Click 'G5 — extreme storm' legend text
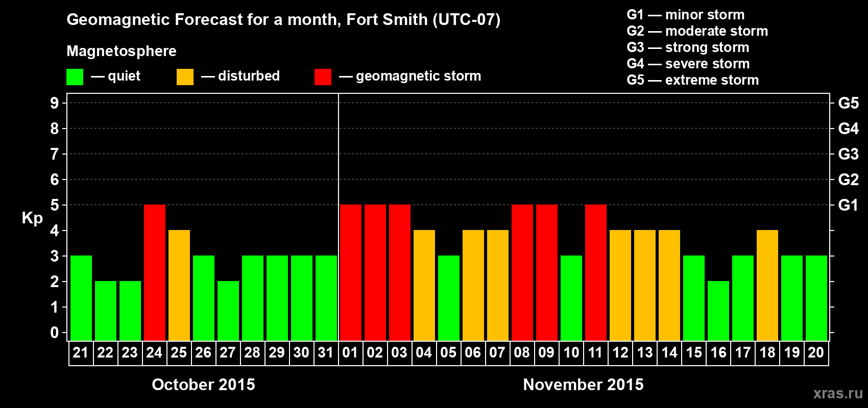The image size is (868, 408). pyautogui.click(x=693, y=80)
